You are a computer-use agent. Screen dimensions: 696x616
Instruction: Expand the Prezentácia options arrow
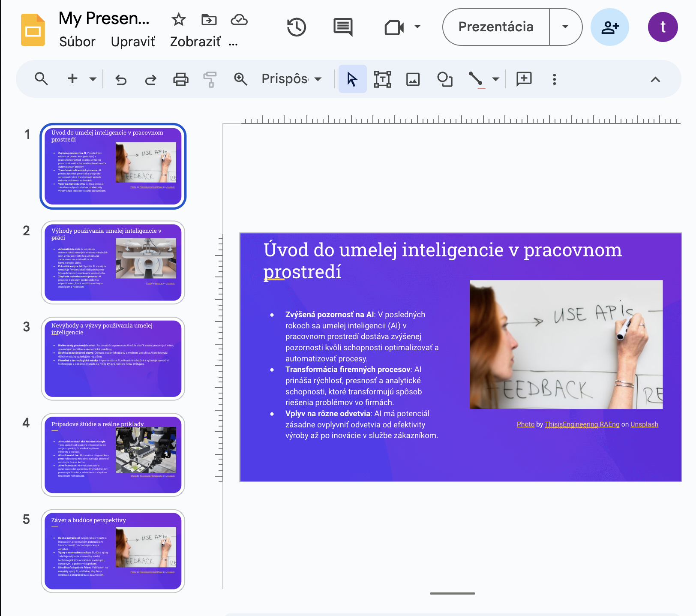[565, 27]
